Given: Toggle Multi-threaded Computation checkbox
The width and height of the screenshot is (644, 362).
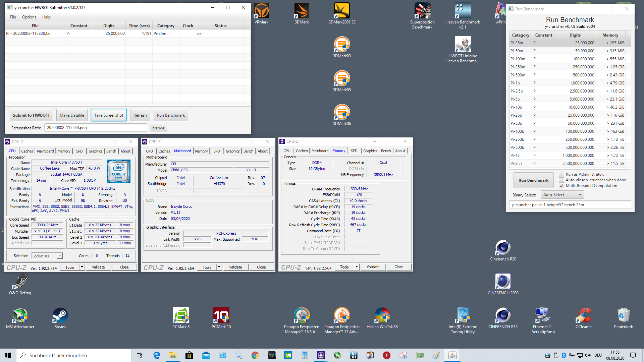Looking at the screenshot, I should pos(561,186).
